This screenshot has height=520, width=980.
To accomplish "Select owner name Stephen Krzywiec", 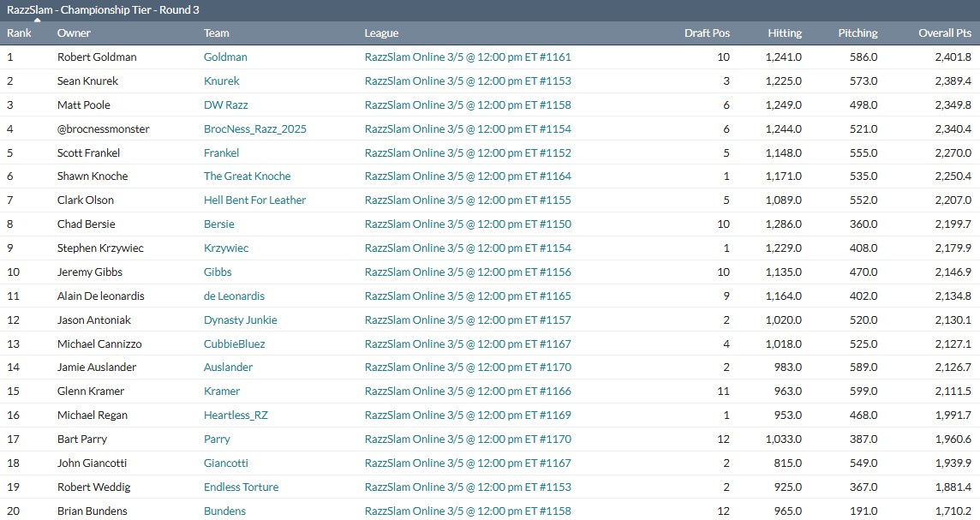I will click(x=100, y=248).
